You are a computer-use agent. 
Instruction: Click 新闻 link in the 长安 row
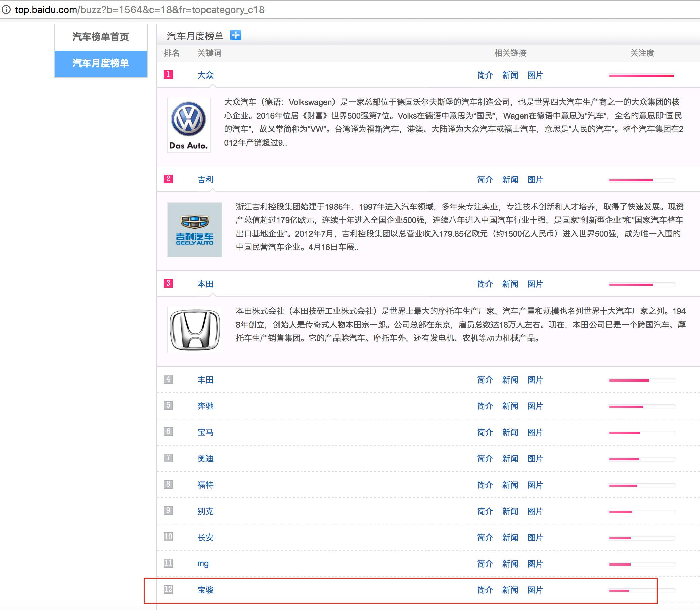(510, 538)
